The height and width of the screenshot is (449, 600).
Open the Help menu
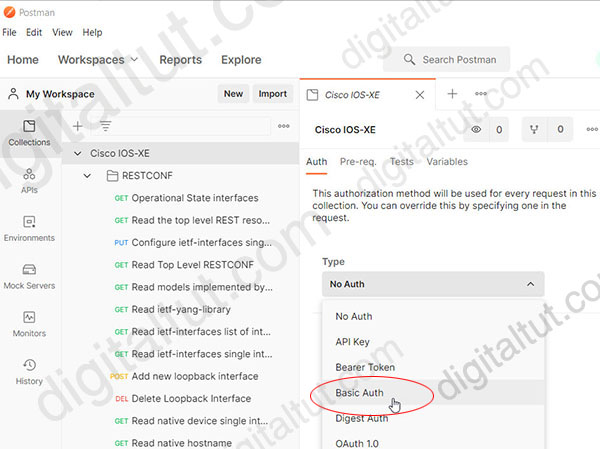coord(92,33)
